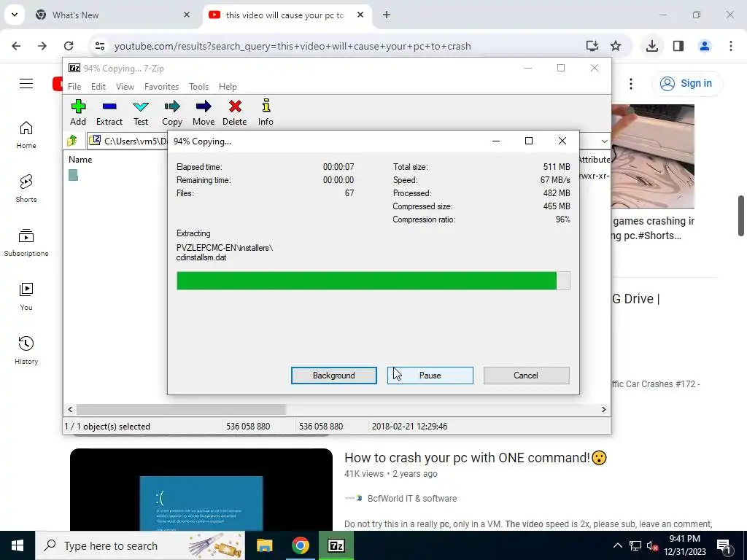Show hidden tray icons chevron

tap(617, 545)
